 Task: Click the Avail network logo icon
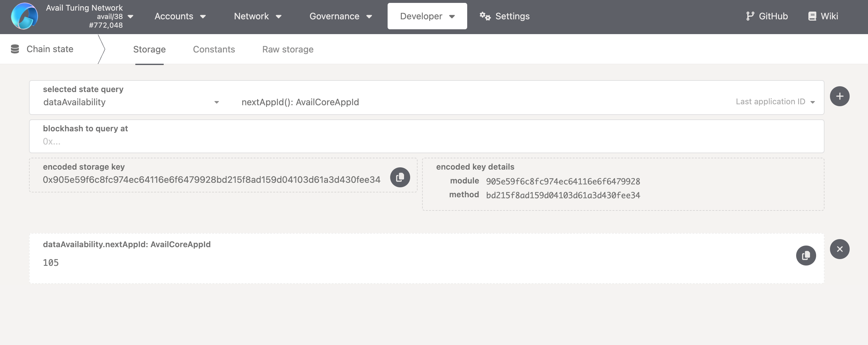point(24,16)
